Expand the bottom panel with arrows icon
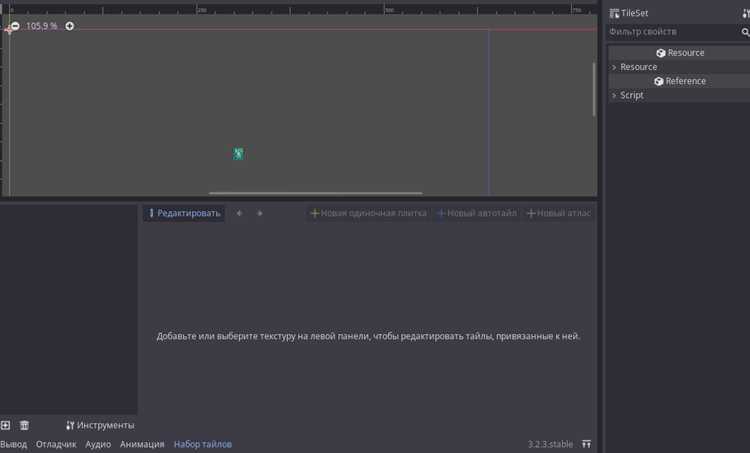The image size is (750, 453). click(x=586, y=444)
